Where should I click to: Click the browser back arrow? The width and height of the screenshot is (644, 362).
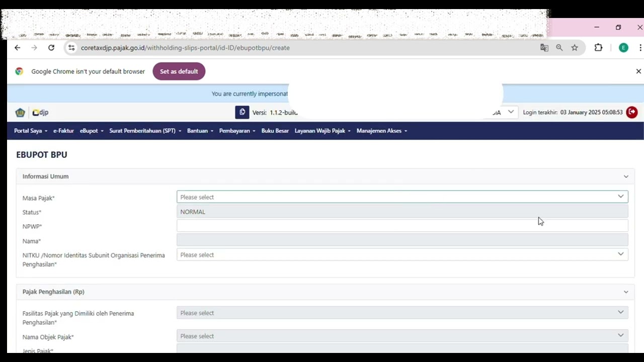[18, 48]
